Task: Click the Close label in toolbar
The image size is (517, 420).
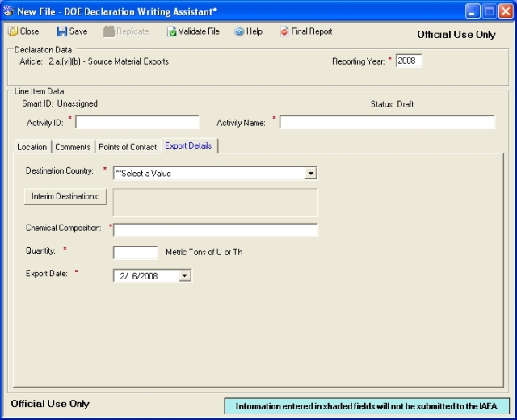Action: [x=29, y=31]
